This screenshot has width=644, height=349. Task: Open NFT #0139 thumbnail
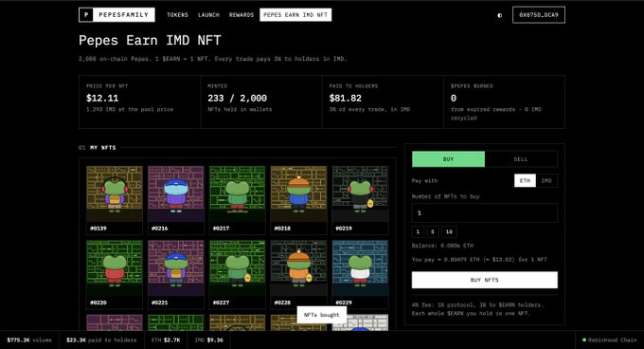pos(115,193)
